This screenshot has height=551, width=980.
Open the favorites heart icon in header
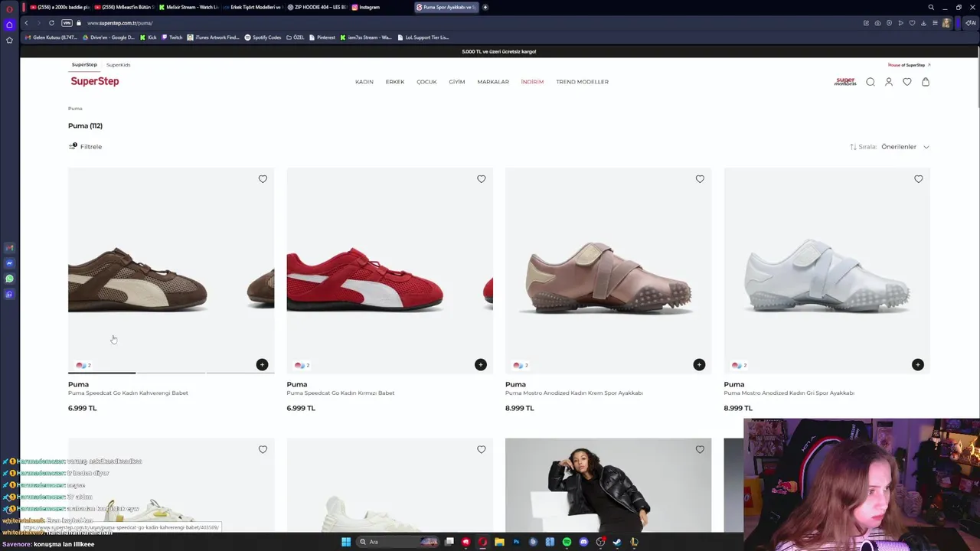click(x=907, y=82)
